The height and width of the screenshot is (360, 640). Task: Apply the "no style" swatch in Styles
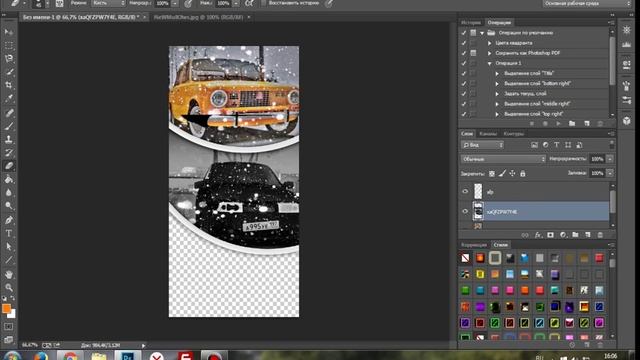click(465, 258)
